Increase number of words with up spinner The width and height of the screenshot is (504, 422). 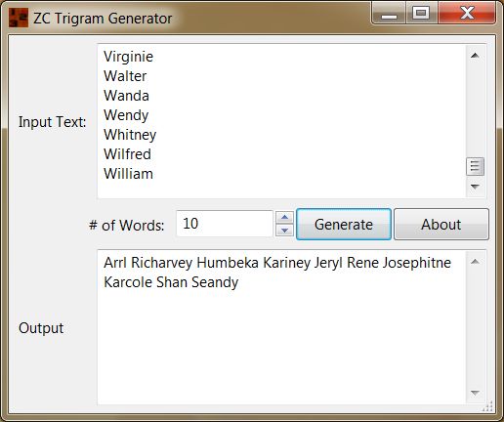point(284,218)
